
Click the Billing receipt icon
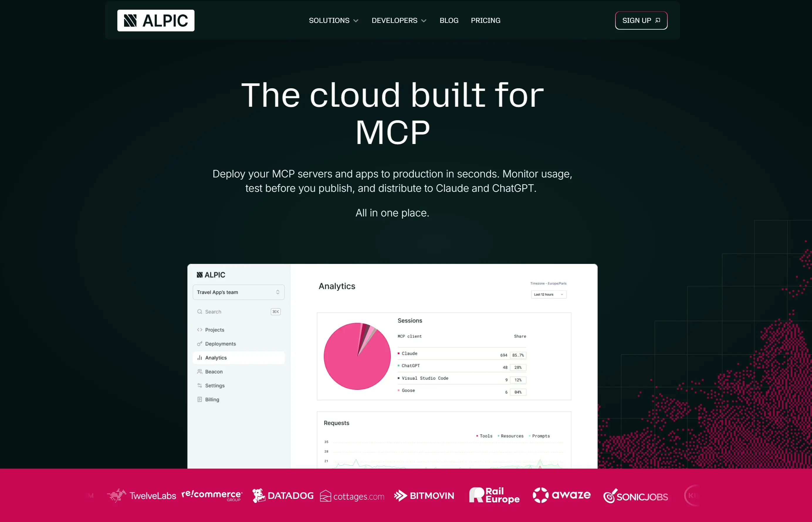pyautogui.click(x=200, y=400)
